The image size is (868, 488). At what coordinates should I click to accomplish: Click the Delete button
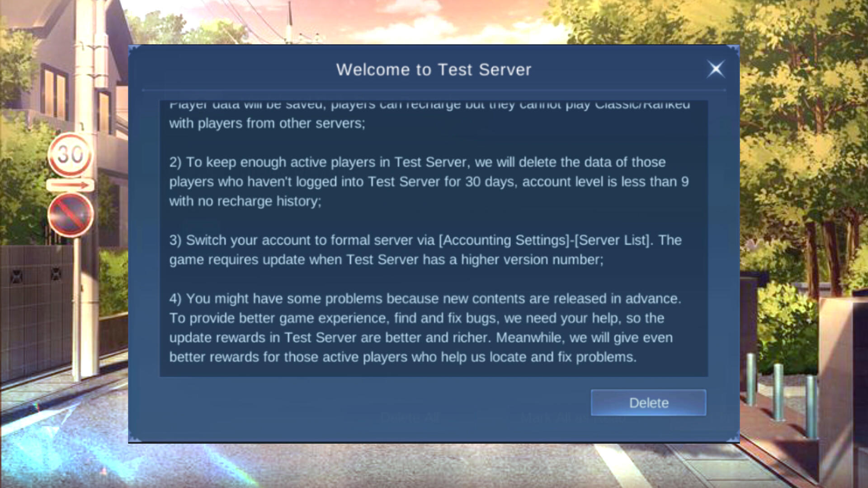coord(648,403)
